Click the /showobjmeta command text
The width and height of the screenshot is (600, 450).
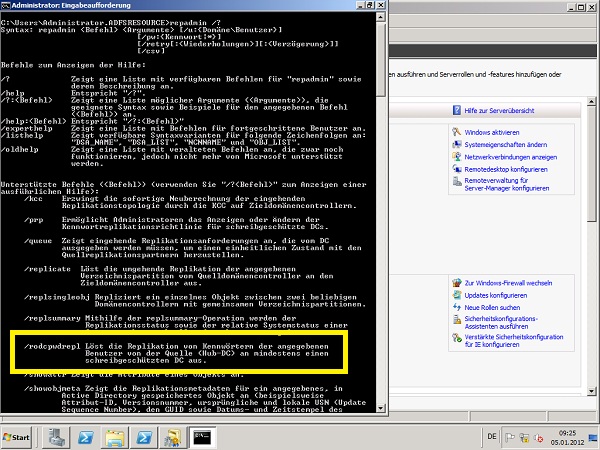click(50, 388)
